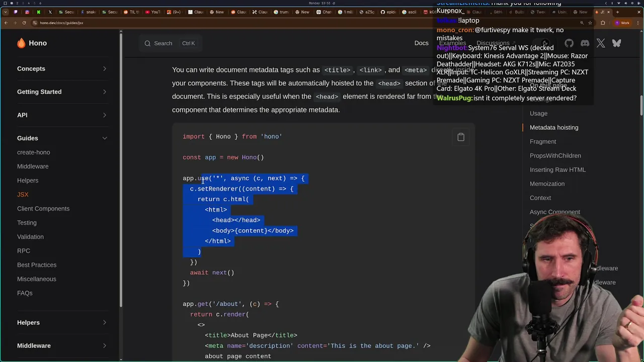The width and height of the screenshot is (644, 362).
Task: Open the Testing guide
Action: pyautogui.click(x=27, y=223)
